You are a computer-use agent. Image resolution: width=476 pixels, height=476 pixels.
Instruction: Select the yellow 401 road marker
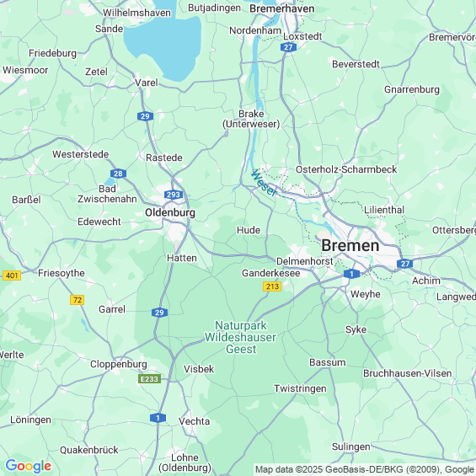pyautogui.click(x=12, y=275)
